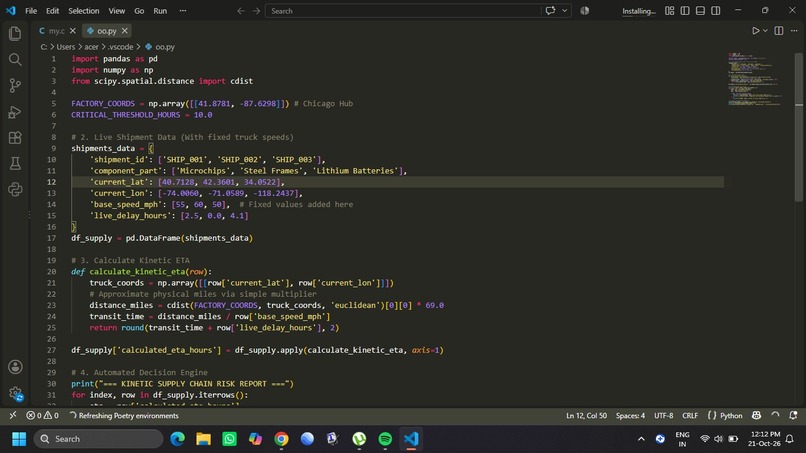
Task: Open the Extensions view
Action: tap(15, 137)
